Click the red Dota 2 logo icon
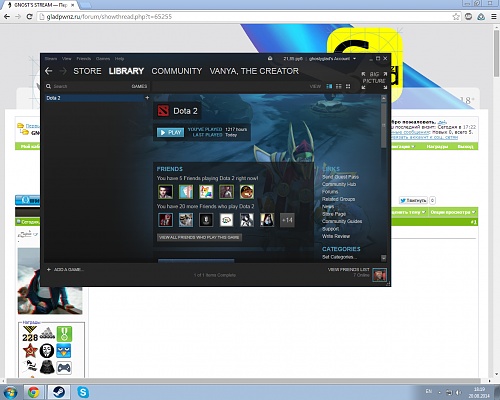Viewport: 500px width, 400px height. [x=163, y=111]
